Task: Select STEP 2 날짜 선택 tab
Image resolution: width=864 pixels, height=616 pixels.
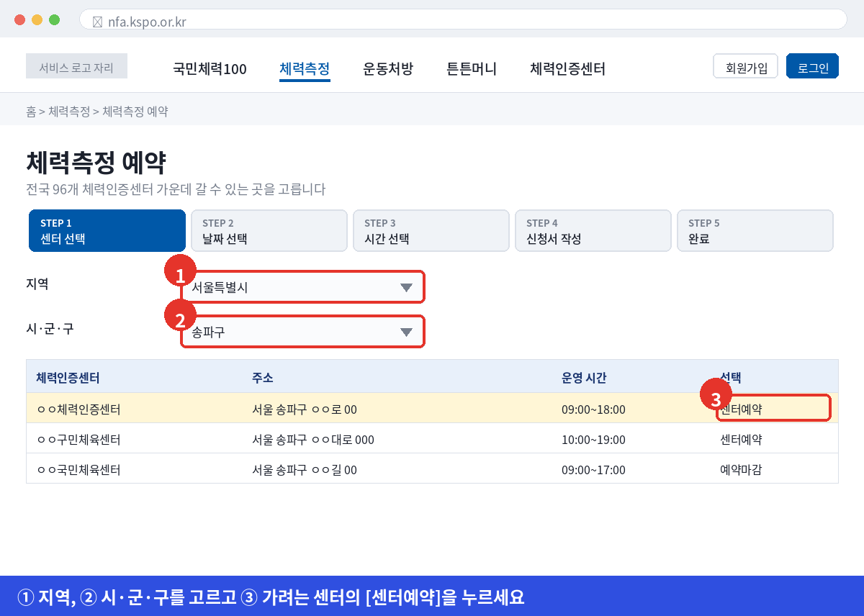Action: 269,231
